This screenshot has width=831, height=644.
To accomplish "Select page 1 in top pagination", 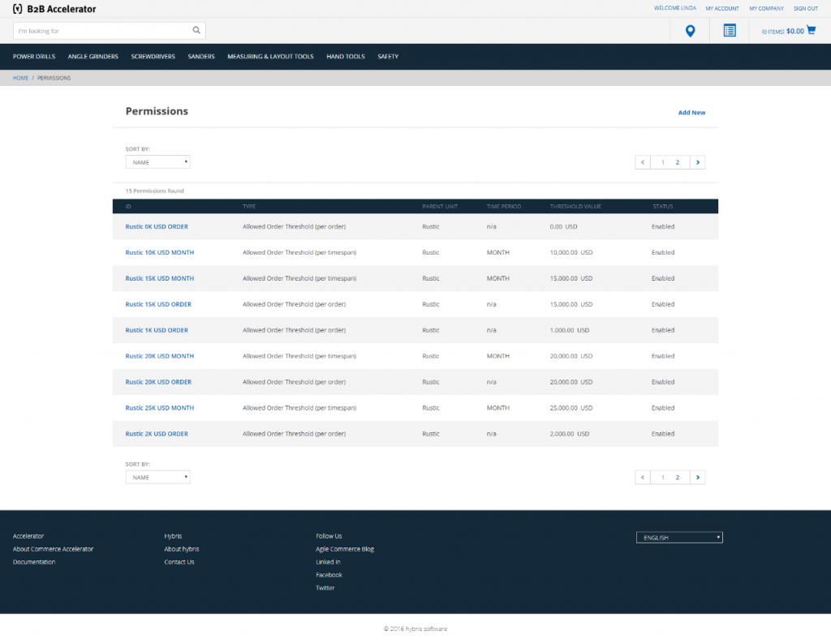I will (x=662, y=162).
